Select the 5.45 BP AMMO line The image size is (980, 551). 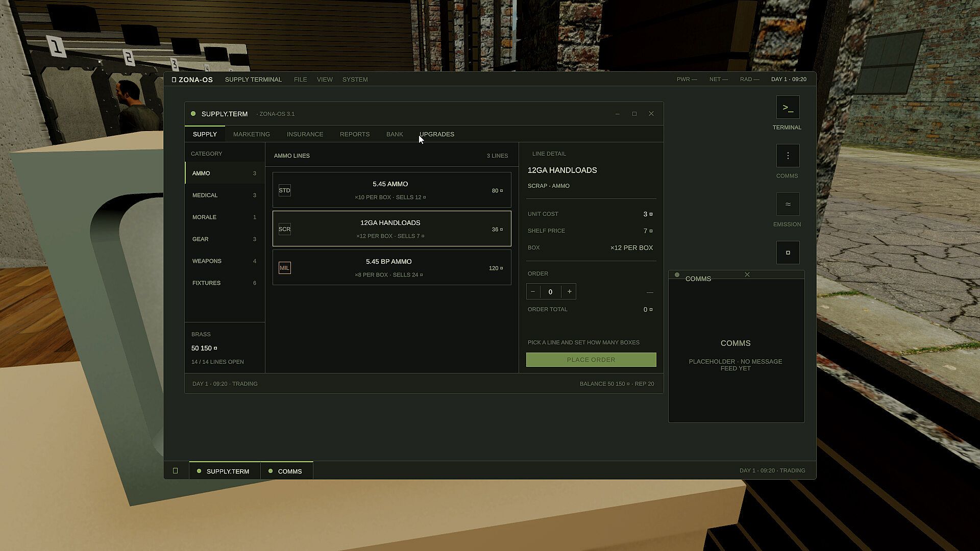(x=391, y=267)
